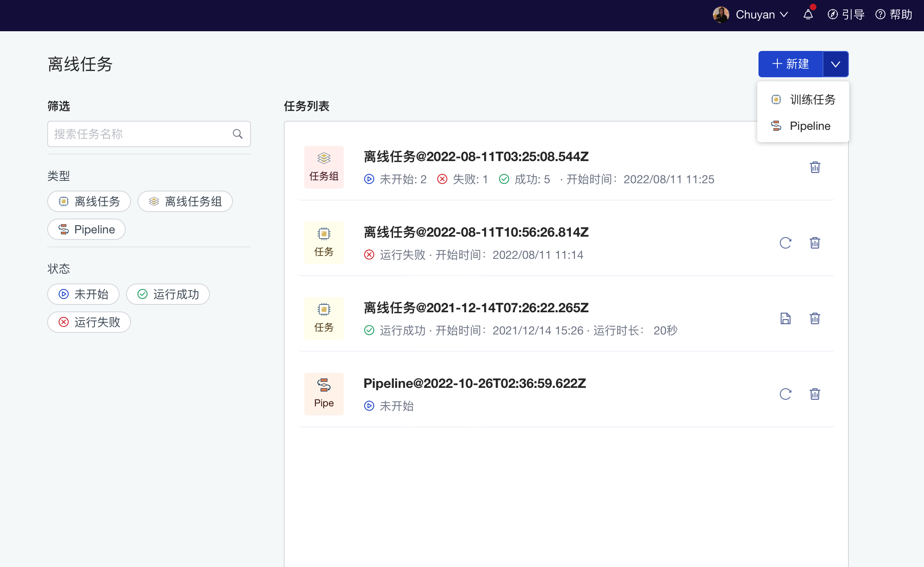Viewport: 924px width, 567px height.
Task: Click the 任务组 type badge
Action: (324, 167)
